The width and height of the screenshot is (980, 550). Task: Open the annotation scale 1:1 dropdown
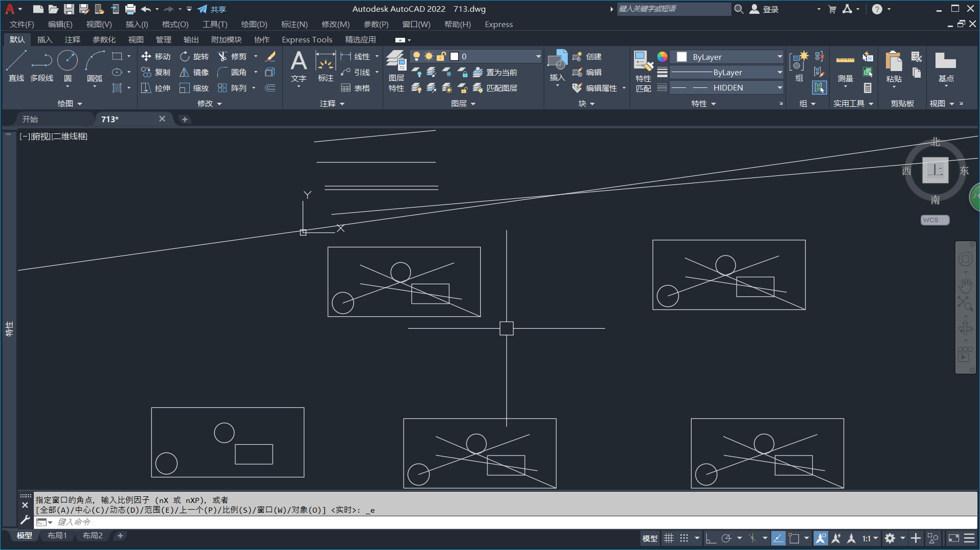870,538
